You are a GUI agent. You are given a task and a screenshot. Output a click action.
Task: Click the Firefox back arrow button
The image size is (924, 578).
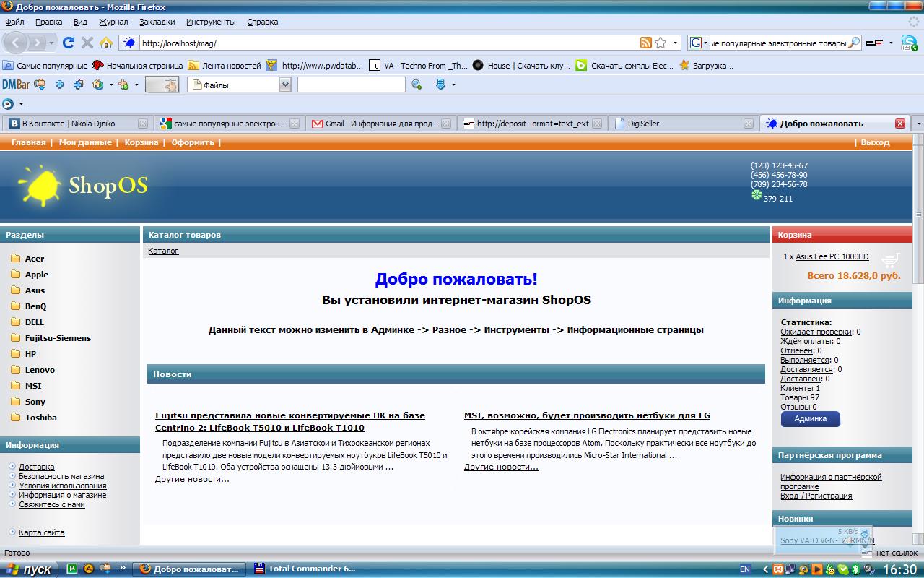pos(17,43)
